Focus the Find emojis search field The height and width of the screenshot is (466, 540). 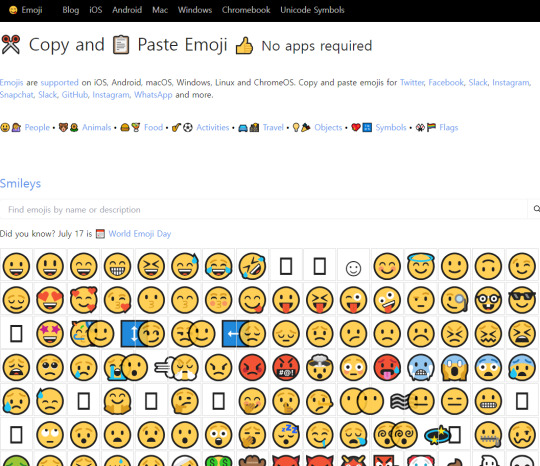coord(264,209)
